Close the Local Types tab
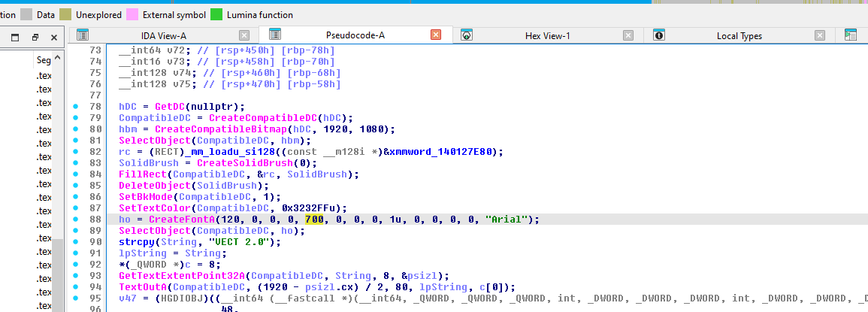This screenshot has width=868, height=312. [820, 35]
